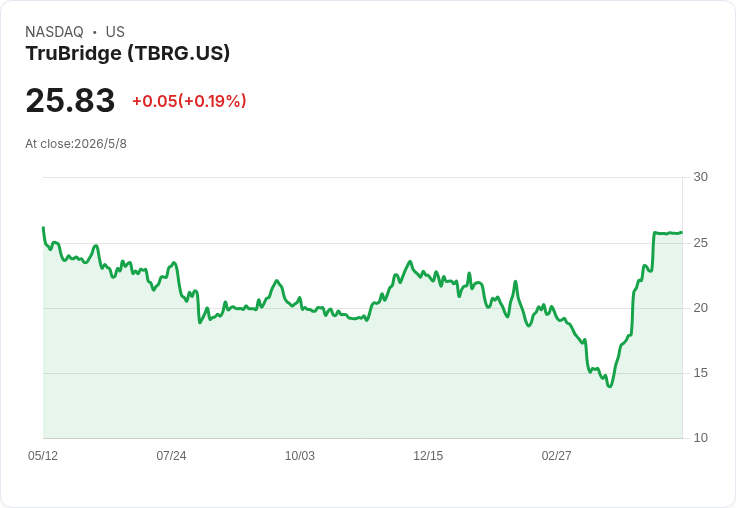Select the 02/27 date axis label
This screenshot has height=508, width=736.
tap(557, 456)
